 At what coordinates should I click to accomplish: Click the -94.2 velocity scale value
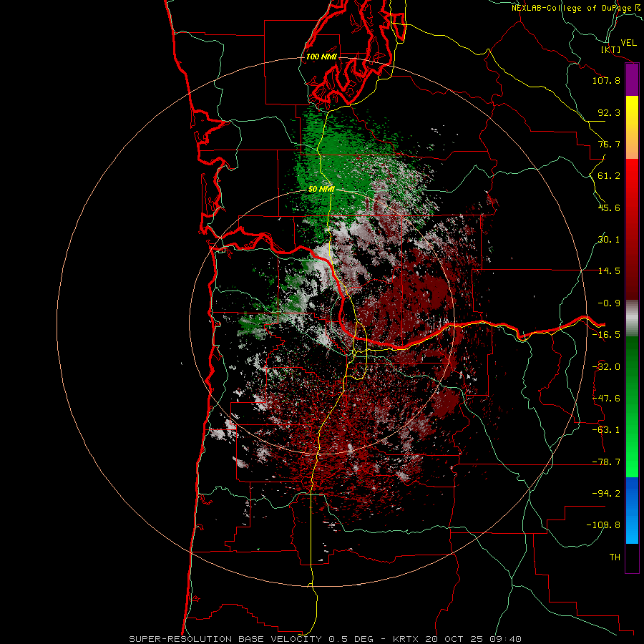(606, 493)
